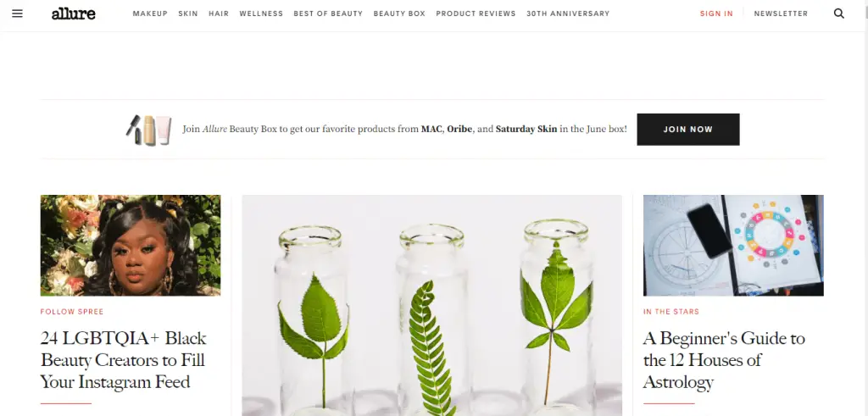
Task: Visit the 30th Anniversary page
Action: pyautogui.click(x=568, y=14)
